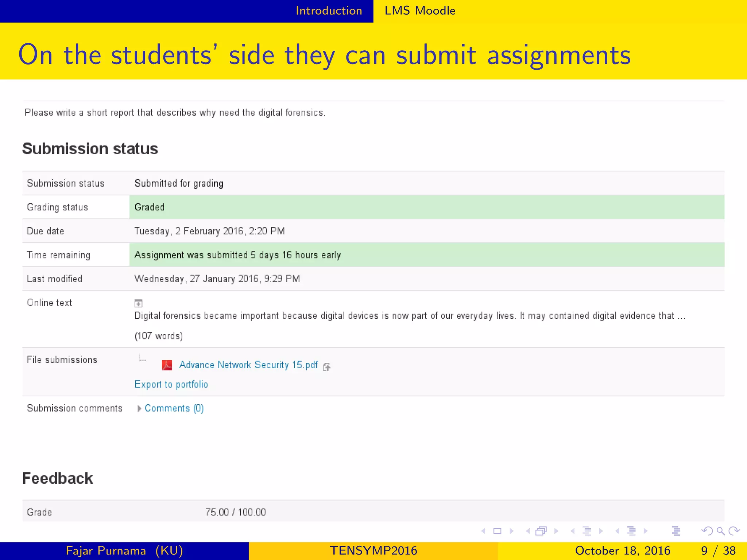Click the October 18, 2016 footer date
Viewport: 747px width, 560px height.
623,551
